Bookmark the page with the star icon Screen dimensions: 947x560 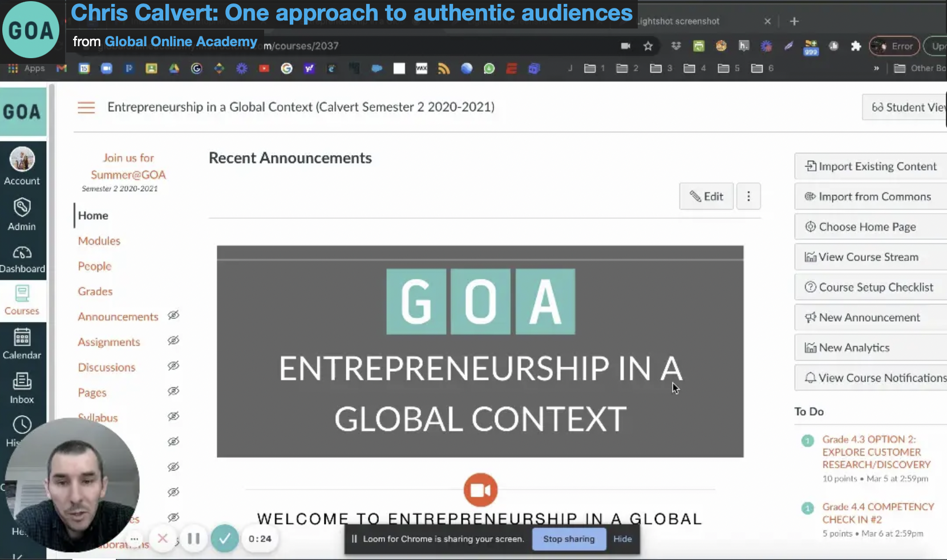click(x=648, y=46)
